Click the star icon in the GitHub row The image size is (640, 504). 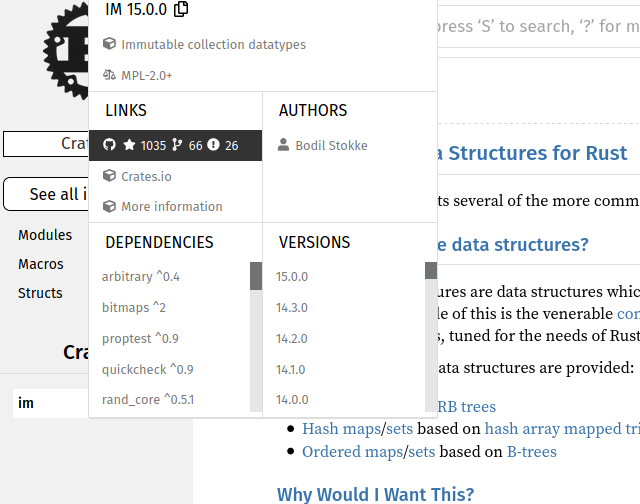coord(129,144)
